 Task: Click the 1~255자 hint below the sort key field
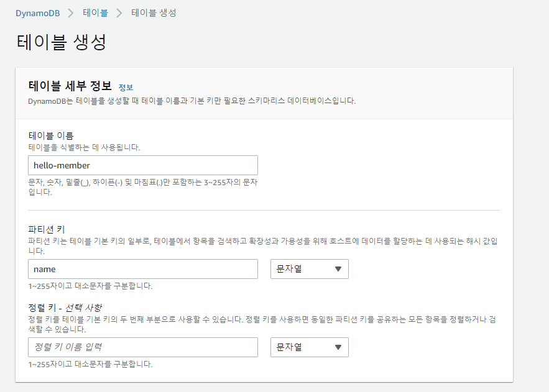click(90, 365)
